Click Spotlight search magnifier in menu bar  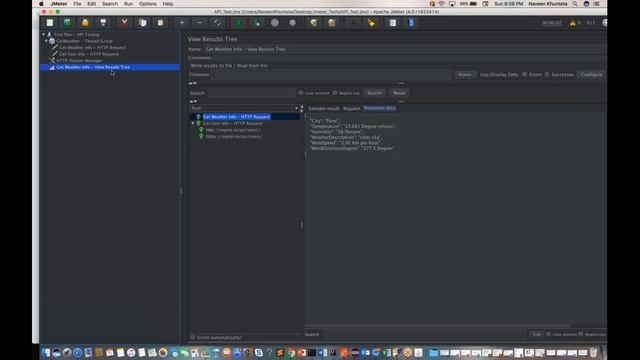(575, 4)
